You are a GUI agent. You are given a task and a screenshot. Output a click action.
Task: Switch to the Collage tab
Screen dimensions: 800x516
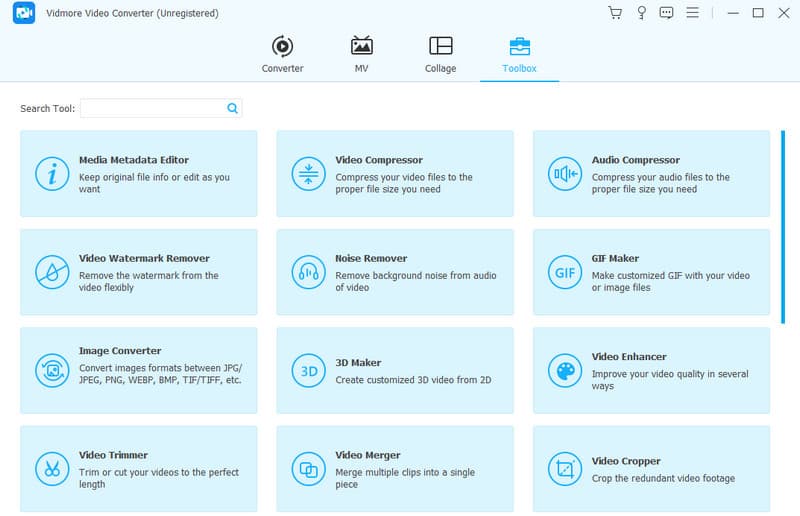(440, 54)
